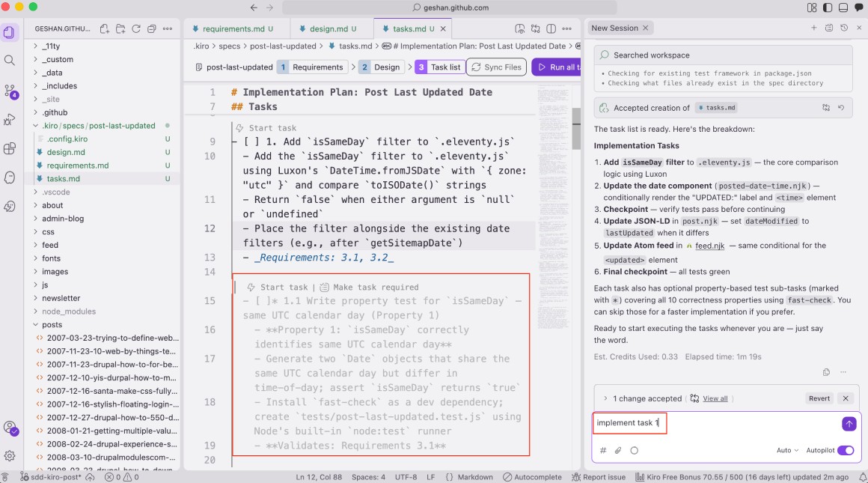This screenshot has height=483, width=868.
Task: Open the Kiro ghost view in the activity bar
Action: [10, 177]
